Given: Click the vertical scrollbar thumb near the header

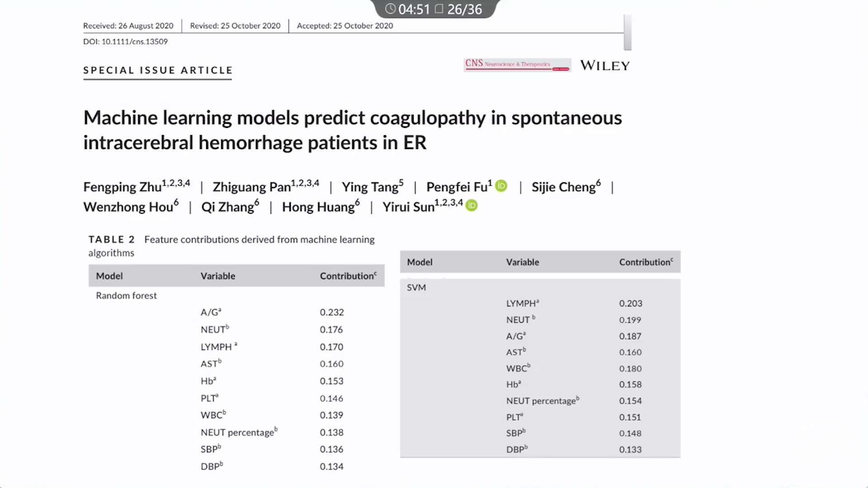Looking at the screenshot, I should 627,33.
